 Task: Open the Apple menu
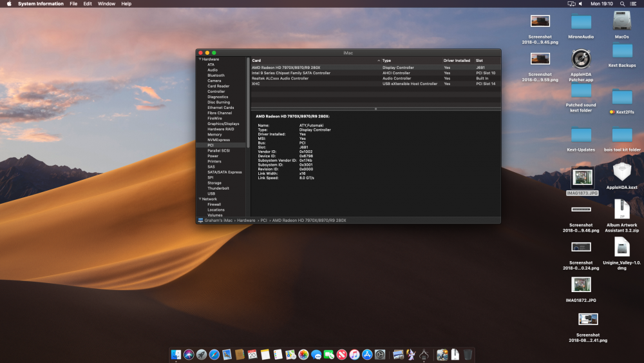9,4
